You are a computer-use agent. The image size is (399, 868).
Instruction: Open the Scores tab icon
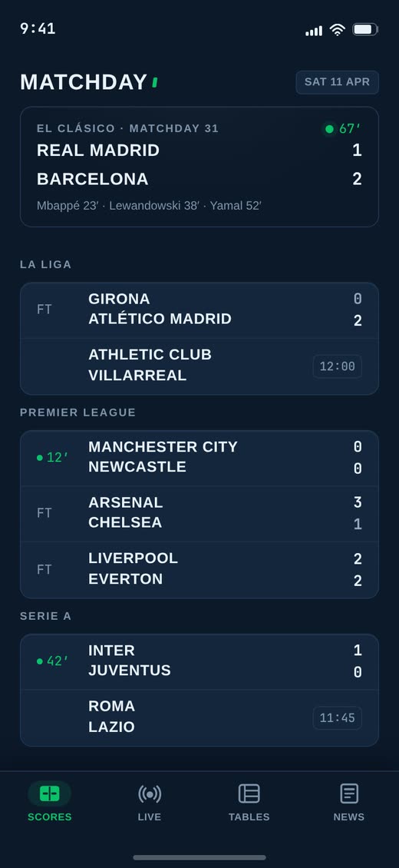pyautogui.click(x=50, y=793)
